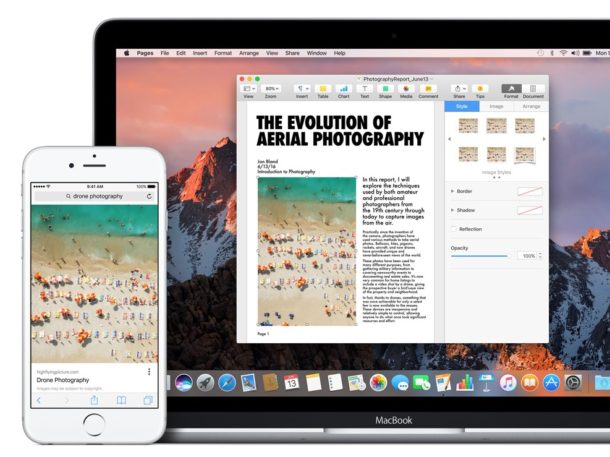This screenshot has height=457, width=610.
Task: Show previous image styles with left arrow
Action: point(450,139)
